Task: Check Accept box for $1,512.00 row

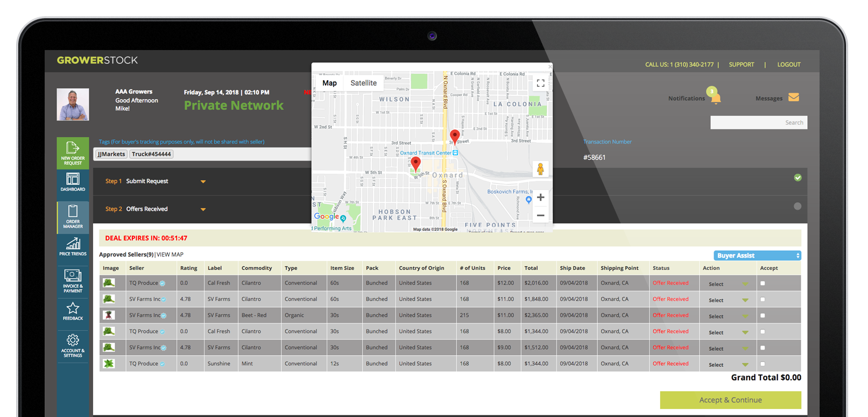Action: [763, 348]
